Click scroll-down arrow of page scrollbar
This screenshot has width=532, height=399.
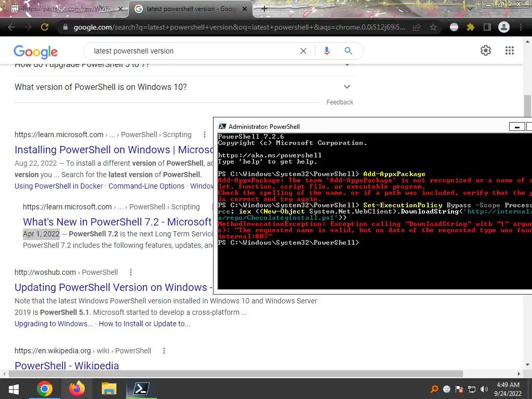click(x=527, y=365)
